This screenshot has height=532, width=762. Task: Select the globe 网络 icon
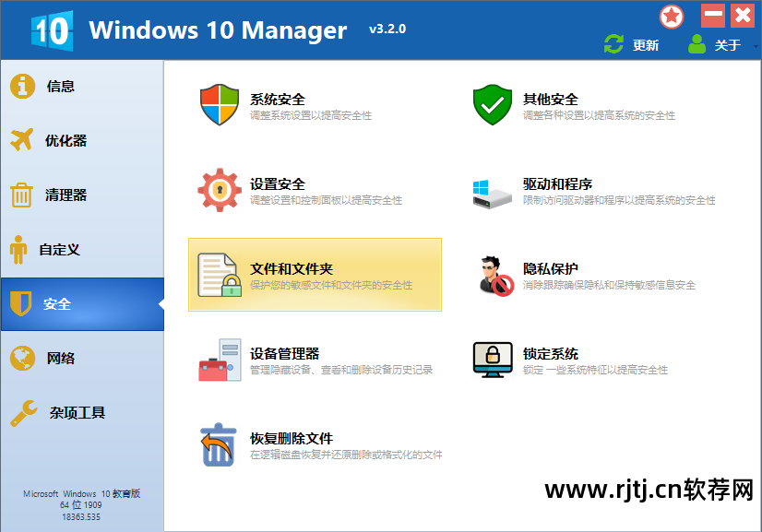22,358
